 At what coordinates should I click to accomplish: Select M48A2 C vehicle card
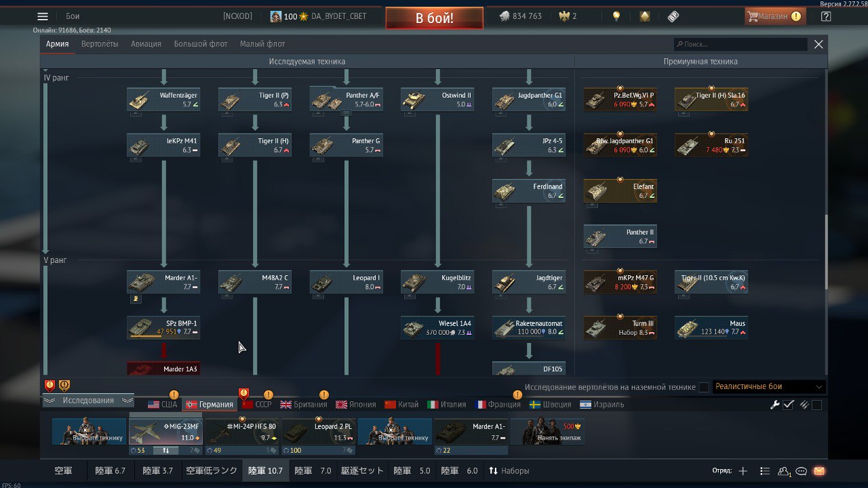click(255, 282)
